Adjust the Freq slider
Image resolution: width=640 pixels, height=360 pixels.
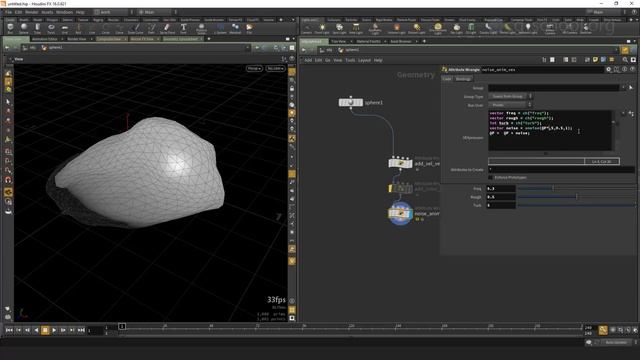tap(577, 188)
